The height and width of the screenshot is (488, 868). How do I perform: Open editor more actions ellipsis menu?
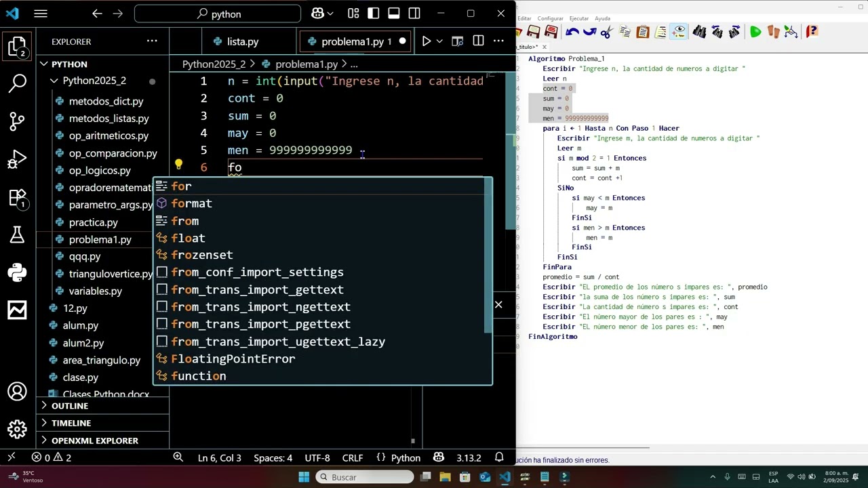(x=499, y=41)
